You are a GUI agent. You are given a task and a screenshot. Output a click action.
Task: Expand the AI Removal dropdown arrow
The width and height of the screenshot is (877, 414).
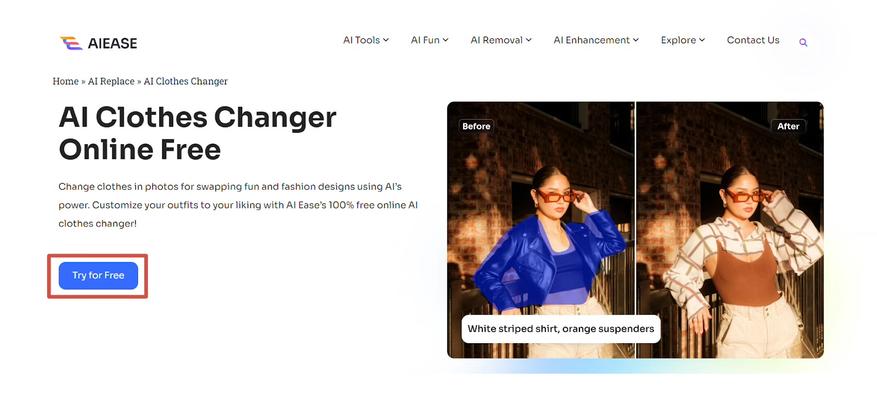(529, 40)
